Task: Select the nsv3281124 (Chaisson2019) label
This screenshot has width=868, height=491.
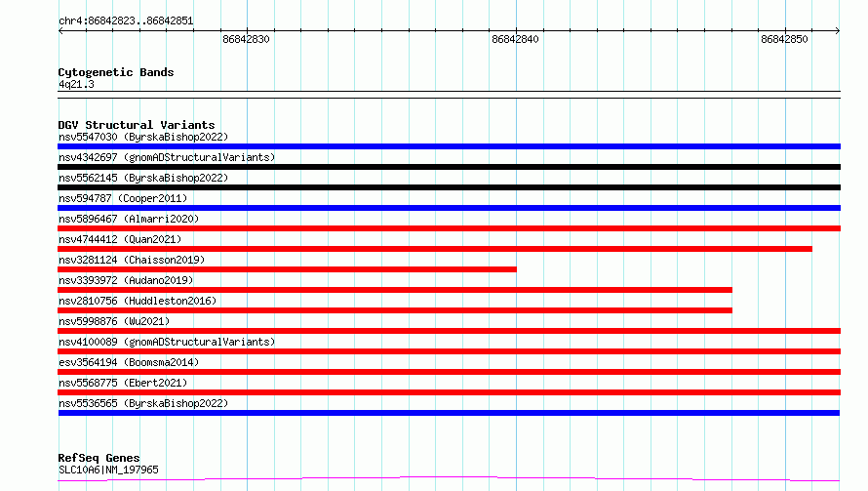Action: click(x=132, y=260)
